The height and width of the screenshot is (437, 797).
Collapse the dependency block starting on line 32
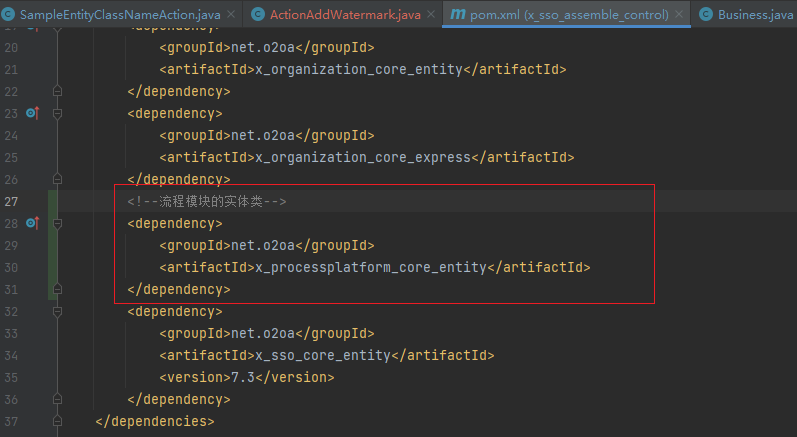[57, 311]
